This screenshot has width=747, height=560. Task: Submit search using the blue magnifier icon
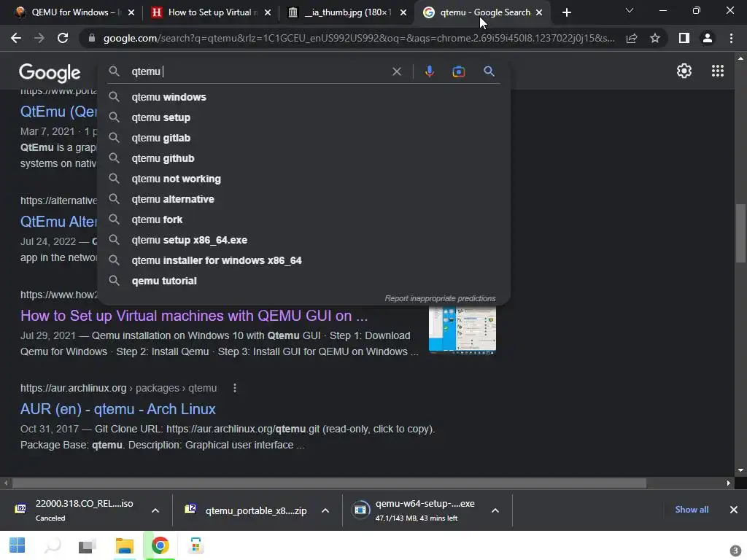(x=489, y=71)
